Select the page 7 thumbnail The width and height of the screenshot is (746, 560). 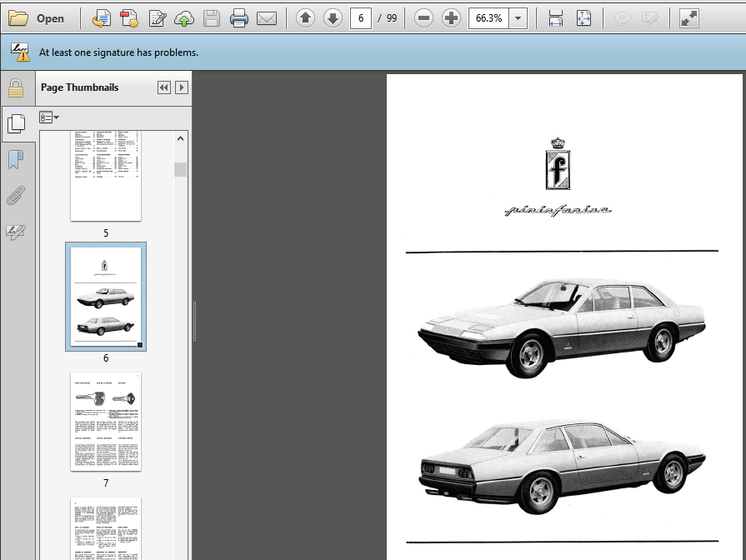point(106,422)
